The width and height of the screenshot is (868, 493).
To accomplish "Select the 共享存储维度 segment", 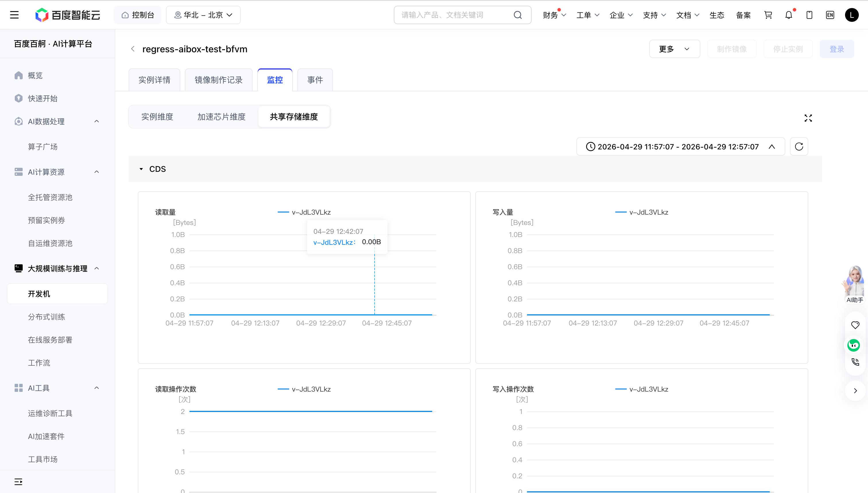I will pos(294,117).
